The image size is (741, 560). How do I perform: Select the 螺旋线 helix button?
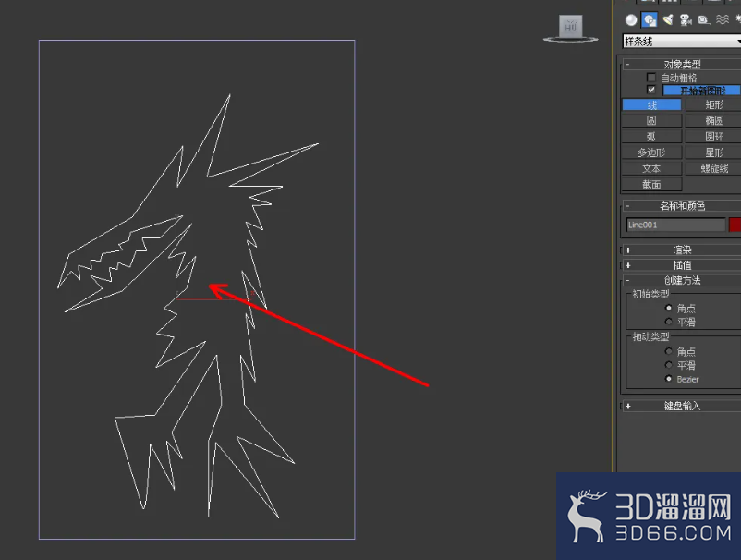pos(713,169)
